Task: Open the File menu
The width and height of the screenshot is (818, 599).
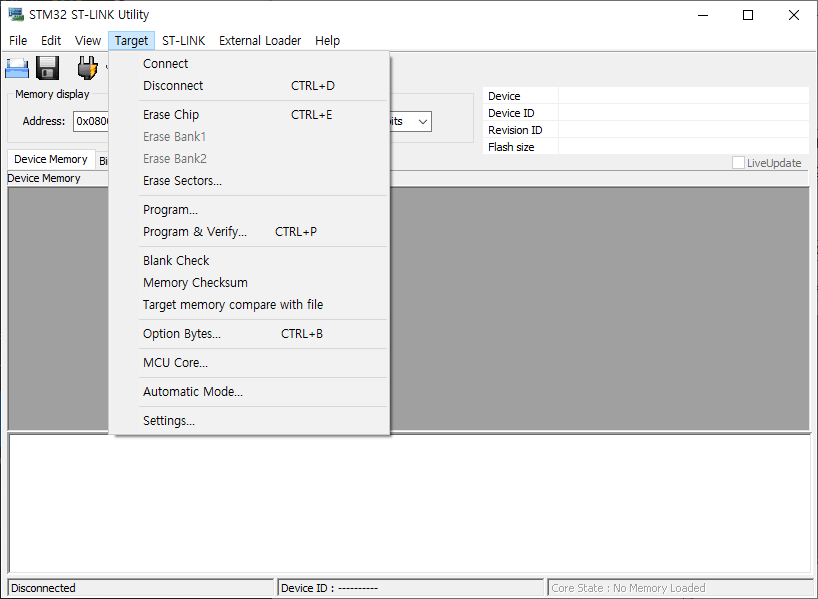Action: coord(18,41)
